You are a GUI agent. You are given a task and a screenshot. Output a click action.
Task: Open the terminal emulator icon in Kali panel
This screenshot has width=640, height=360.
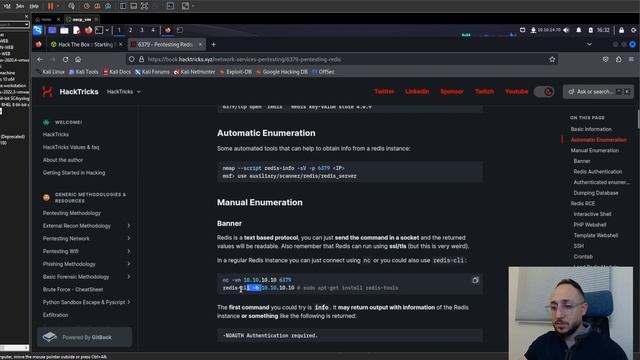click(x=99, y=30)
